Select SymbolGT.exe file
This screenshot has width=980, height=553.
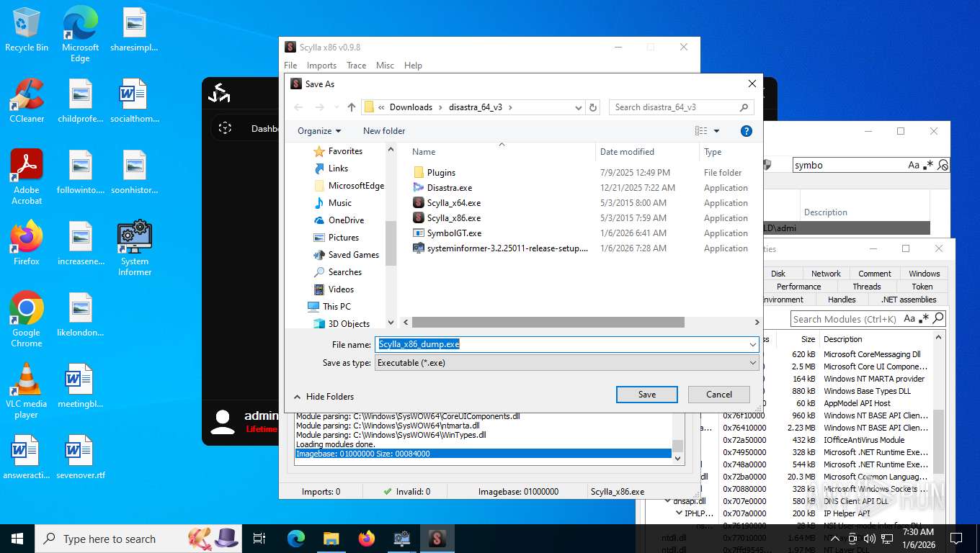click(454, 233)
